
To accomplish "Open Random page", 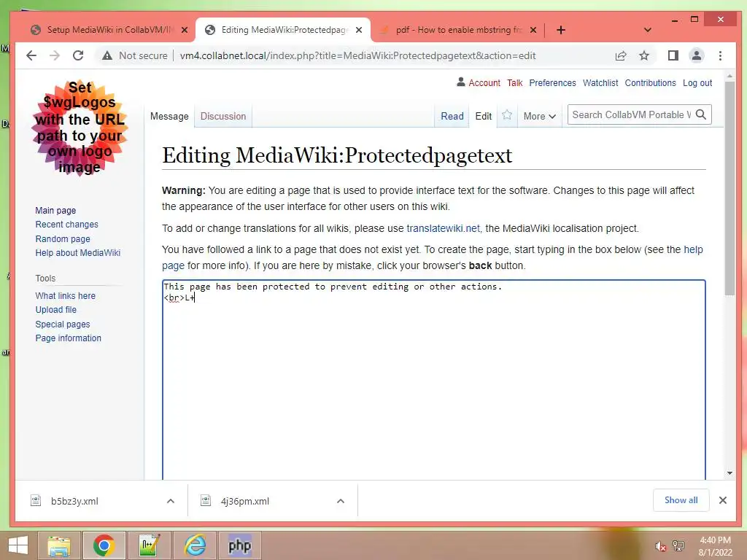I will pyautogui.click(x=63, y=239).
